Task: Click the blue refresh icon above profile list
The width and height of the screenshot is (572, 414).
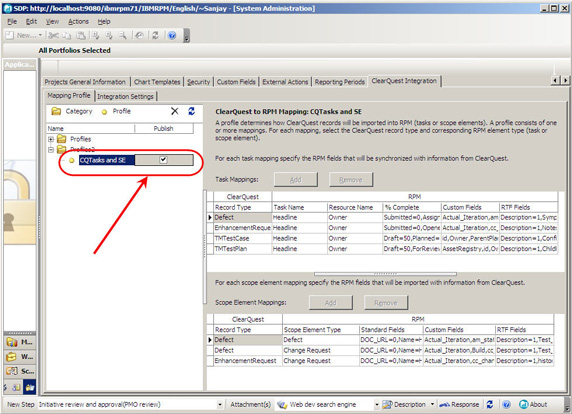Action: point(191,111)
